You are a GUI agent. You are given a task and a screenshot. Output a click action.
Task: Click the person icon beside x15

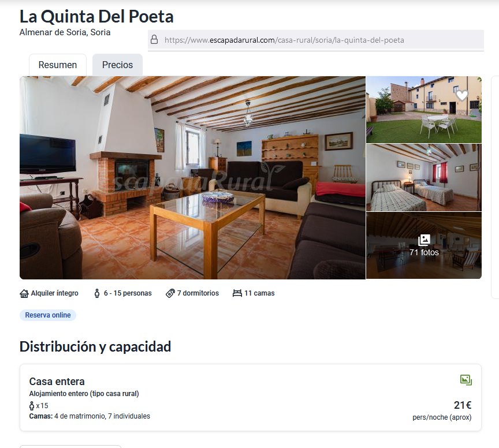[x=32, y=406]
